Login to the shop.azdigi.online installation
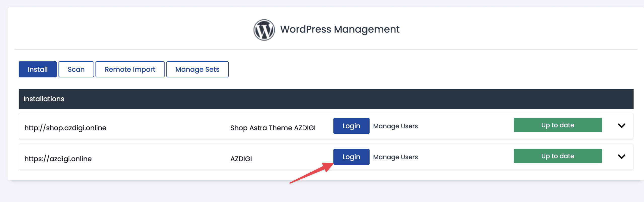 pyautogui.click(x=351, y=126)
